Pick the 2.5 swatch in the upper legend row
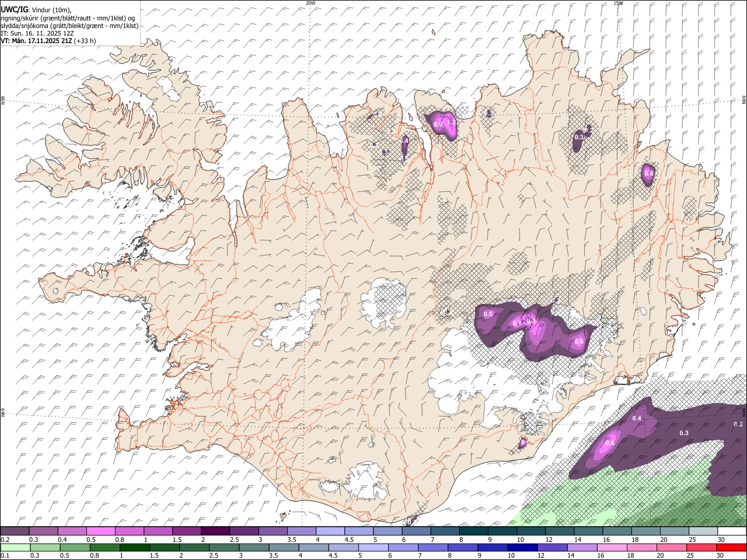 (x=244, y=531)
